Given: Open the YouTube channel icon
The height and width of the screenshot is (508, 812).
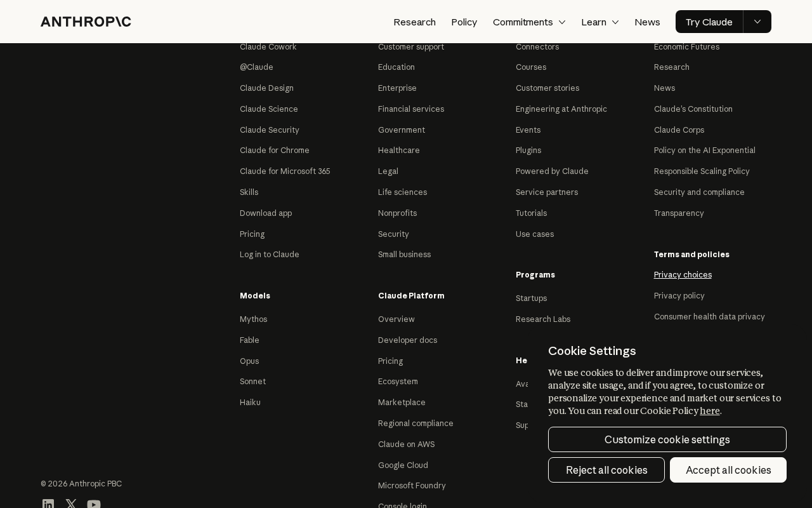Looking at the screenshot, I should pos(94,504).
